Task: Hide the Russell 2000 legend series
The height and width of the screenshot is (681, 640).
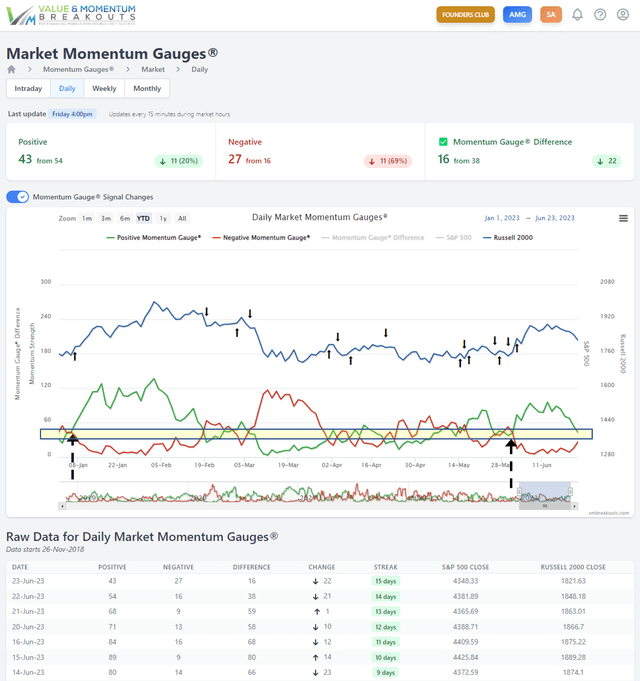Action: 508,238
